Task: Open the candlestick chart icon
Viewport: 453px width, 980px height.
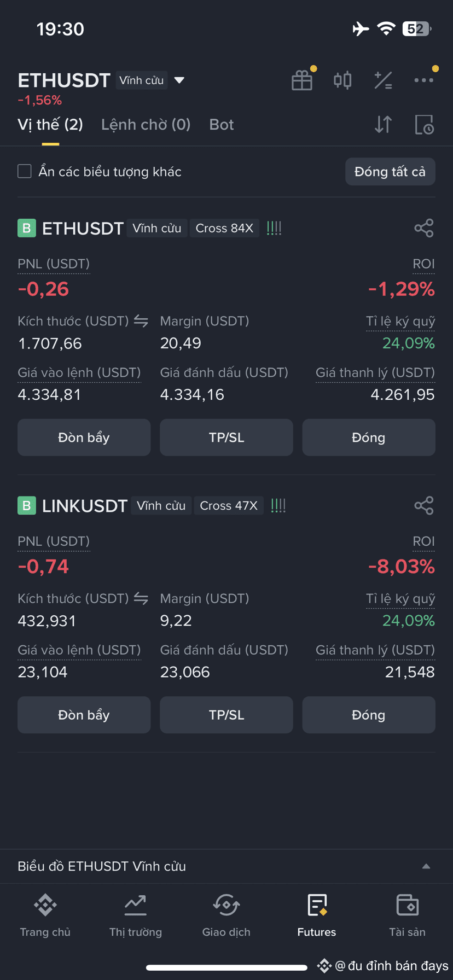Action: click(342, 80)
